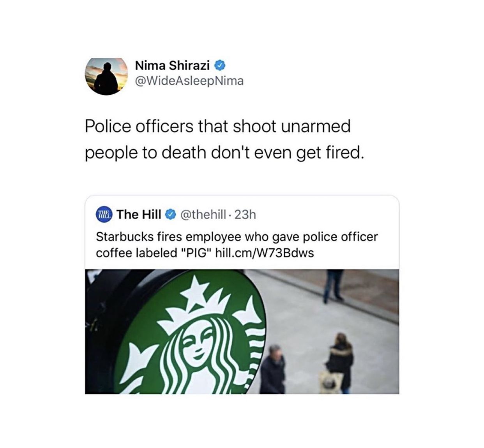Open the @WideAsleepNima handle
The image size is (484, 448).
tap(189, 81)
